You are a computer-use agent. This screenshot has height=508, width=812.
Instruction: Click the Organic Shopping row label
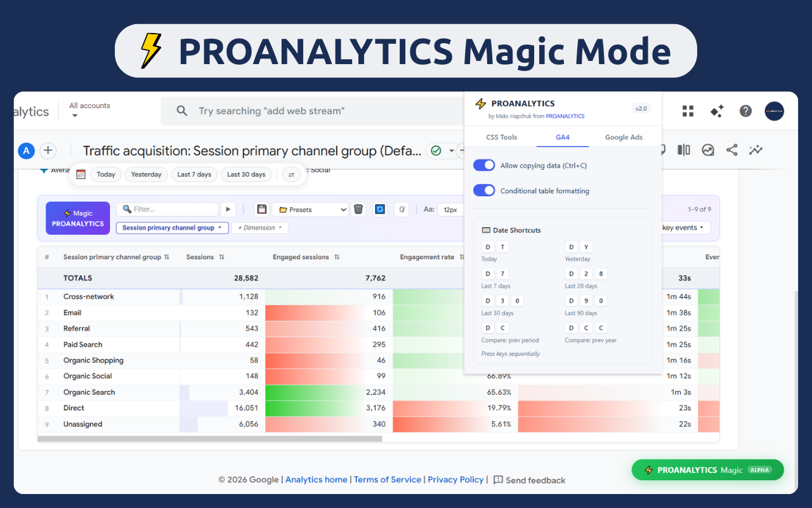tap(94, 360)
